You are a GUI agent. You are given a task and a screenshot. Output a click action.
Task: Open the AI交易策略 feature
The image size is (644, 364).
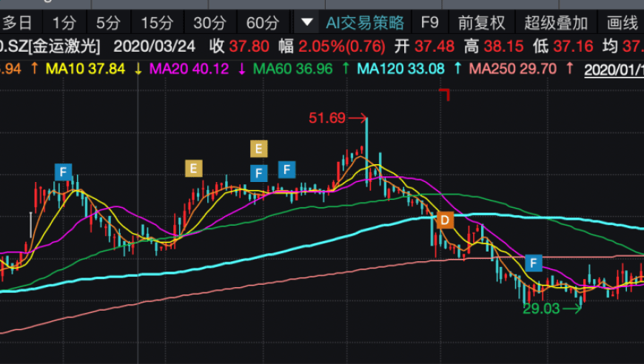(365, 23)
